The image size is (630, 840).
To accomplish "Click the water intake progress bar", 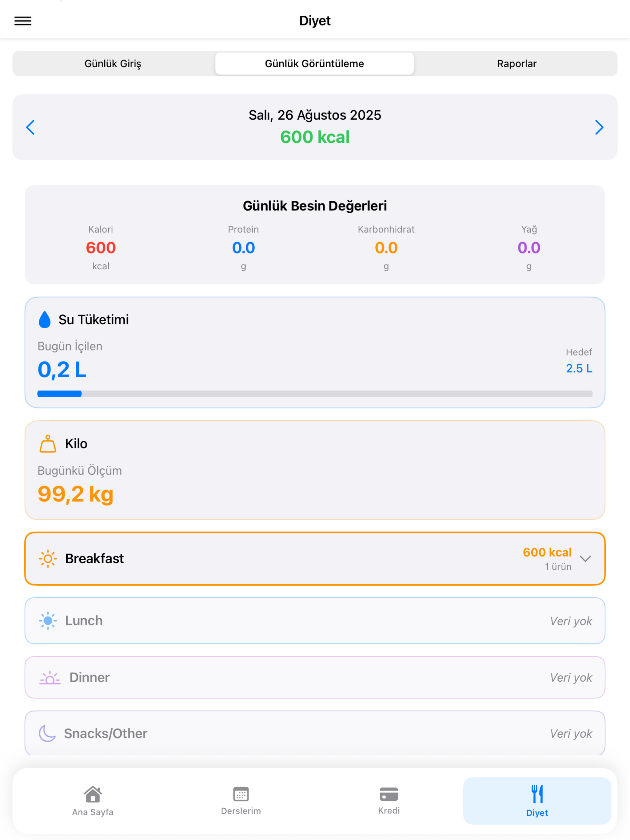I will coord(315,394).
